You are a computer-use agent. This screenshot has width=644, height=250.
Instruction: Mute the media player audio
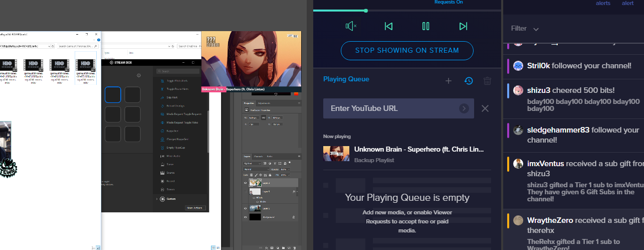tap(351, 26)
